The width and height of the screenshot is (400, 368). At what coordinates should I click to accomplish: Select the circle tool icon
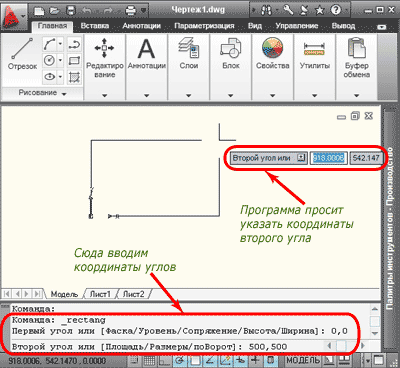point(49,60)
